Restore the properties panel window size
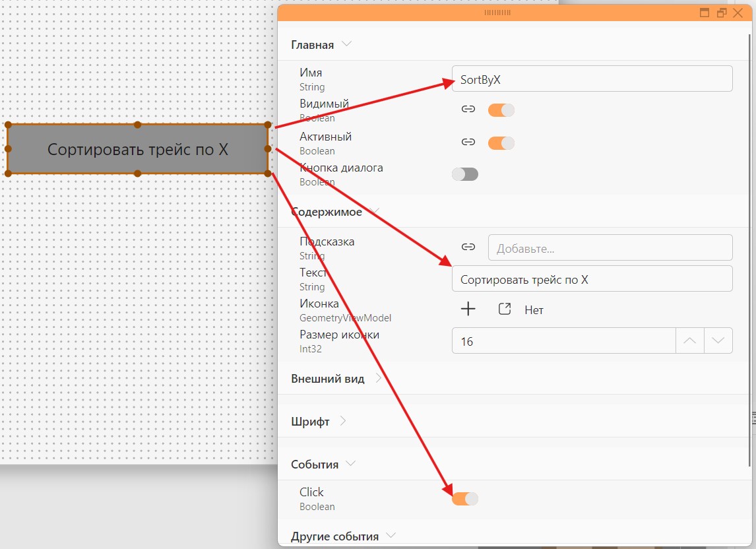 click(721, 13)
